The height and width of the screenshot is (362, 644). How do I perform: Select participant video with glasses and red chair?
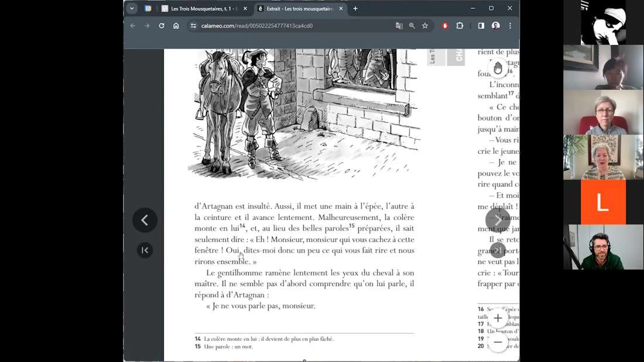(x=603, y=112)
